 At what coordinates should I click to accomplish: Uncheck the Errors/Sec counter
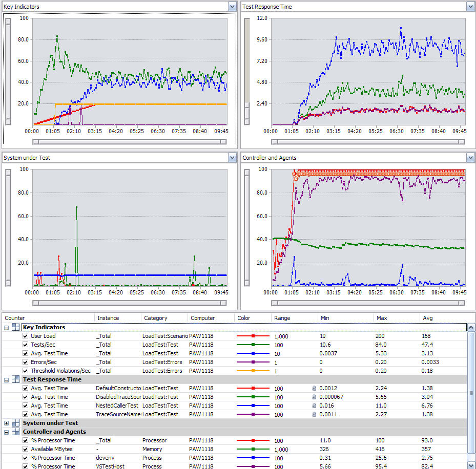point(26,362)
